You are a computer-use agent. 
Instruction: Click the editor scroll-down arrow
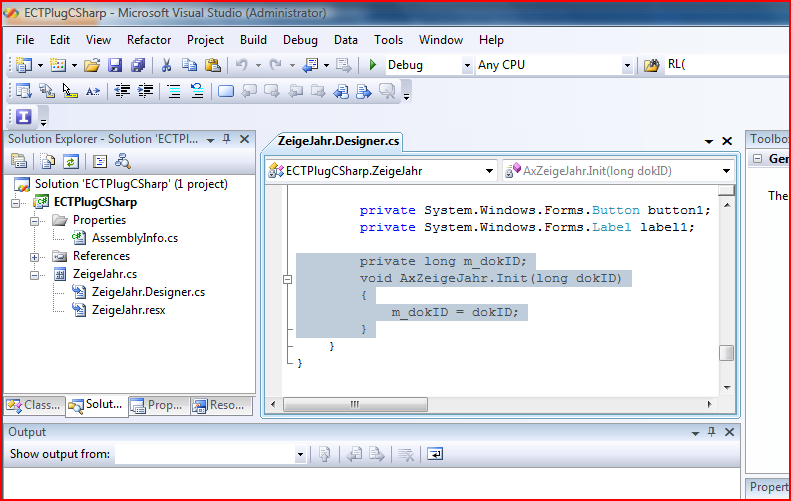727,387
